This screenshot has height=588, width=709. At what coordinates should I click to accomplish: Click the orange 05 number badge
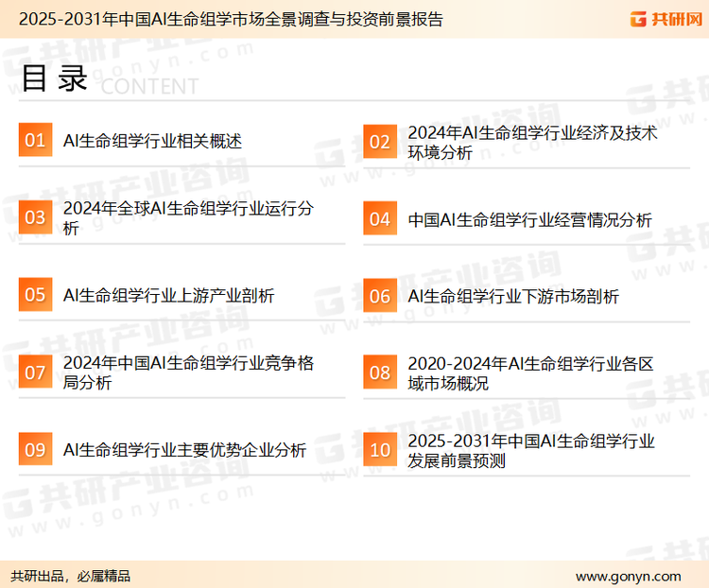[35, 294]
